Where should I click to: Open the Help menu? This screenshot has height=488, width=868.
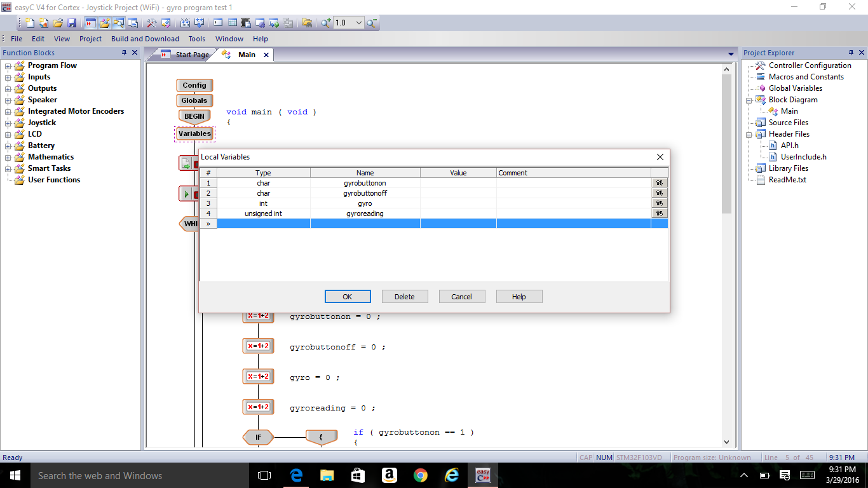point(261,39)
